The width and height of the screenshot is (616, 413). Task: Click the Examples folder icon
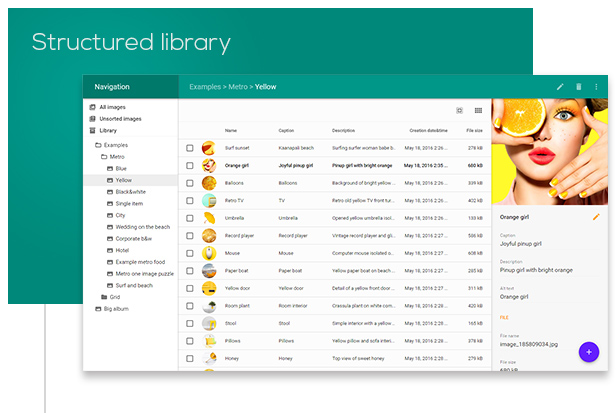98,145
